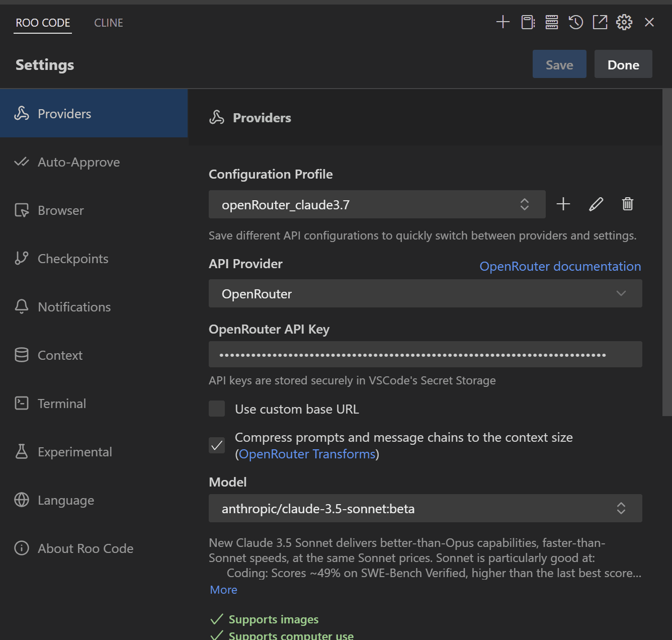Open the Prompts notebook icon in toolbar
This screenshot has width=672, height=640.
pos(528,22)
